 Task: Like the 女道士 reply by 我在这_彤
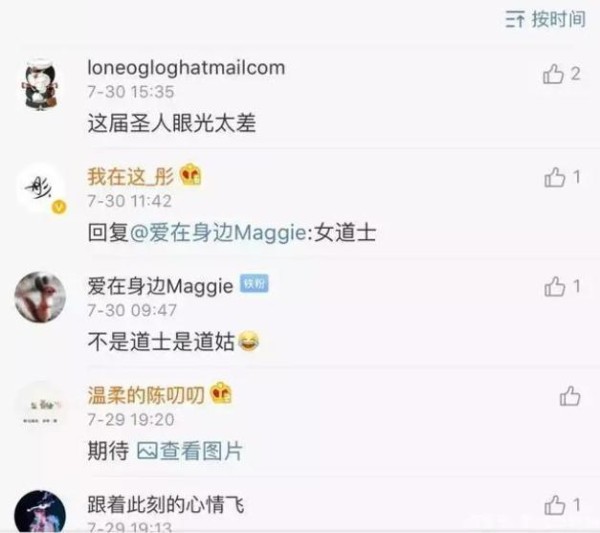point(562,178)
